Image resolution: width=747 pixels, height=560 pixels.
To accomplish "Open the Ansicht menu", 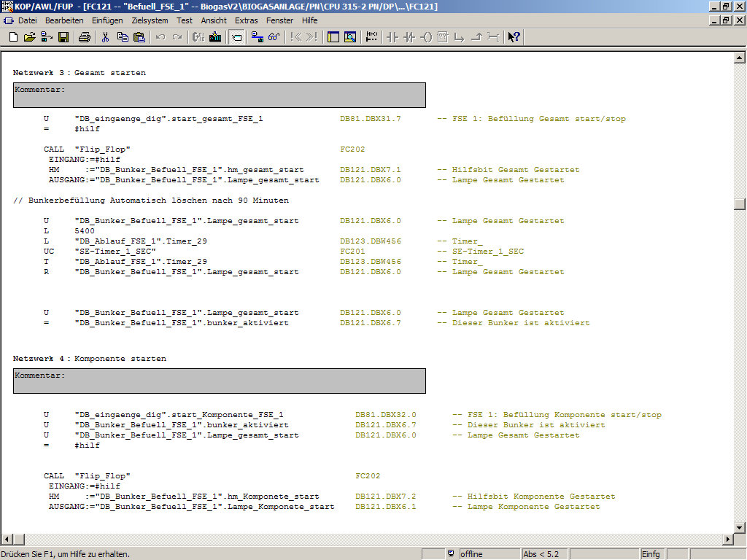I will click(214, 20).
